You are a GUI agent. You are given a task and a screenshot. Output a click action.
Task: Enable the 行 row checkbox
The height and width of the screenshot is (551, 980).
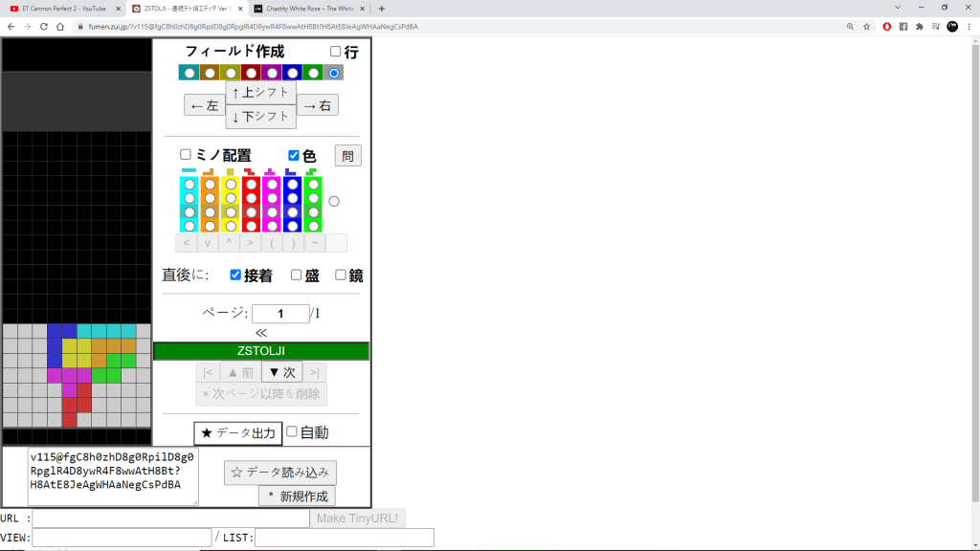click(335, 52)
